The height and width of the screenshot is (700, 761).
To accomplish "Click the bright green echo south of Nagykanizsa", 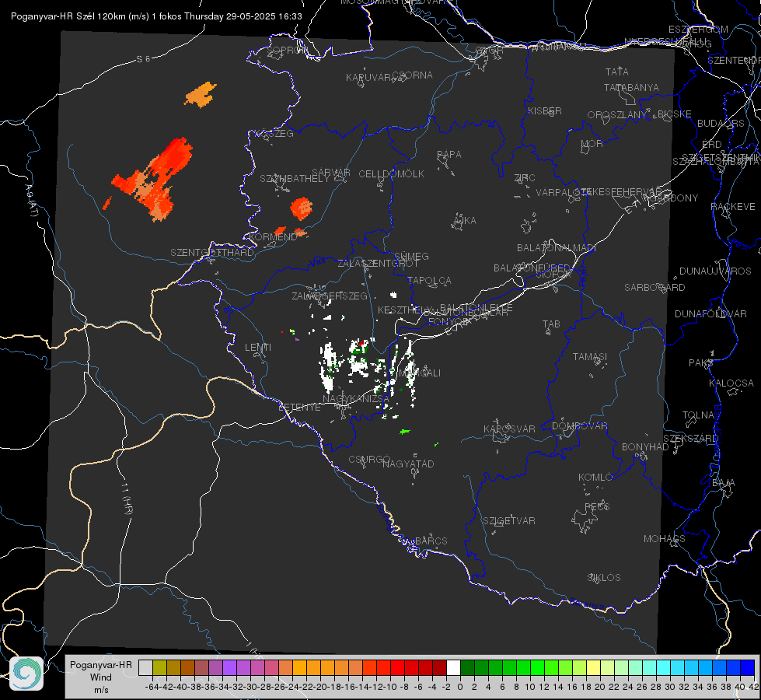I will [x=404, y=432].
